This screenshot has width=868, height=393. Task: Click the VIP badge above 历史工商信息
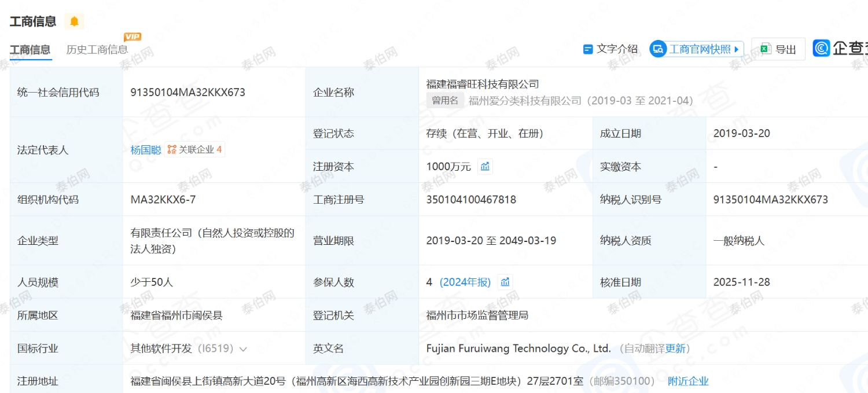click(x=133, y=37)
